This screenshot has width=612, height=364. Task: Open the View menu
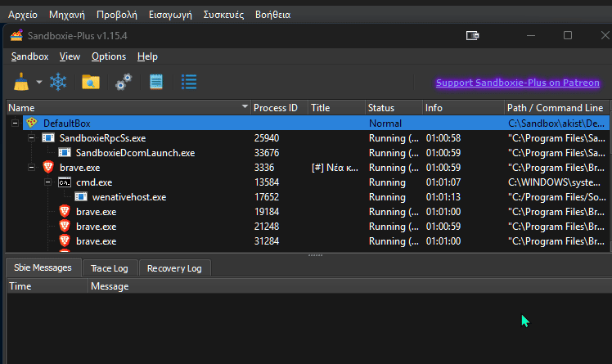(70, 56)
